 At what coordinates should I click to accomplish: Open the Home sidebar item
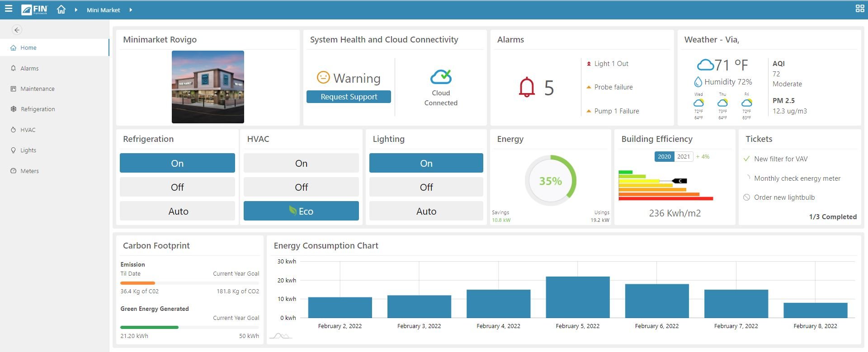[54, 47]
